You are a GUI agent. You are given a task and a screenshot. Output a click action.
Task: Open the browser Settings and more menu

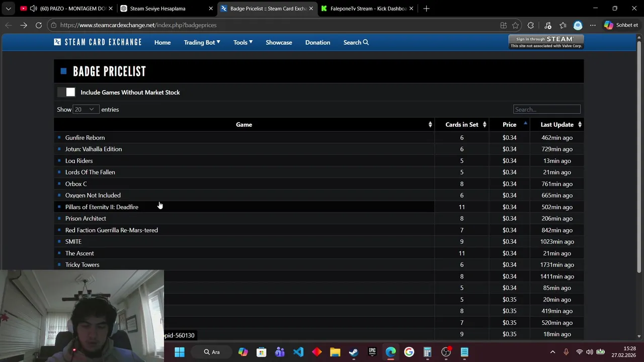[x=593, y=25]
